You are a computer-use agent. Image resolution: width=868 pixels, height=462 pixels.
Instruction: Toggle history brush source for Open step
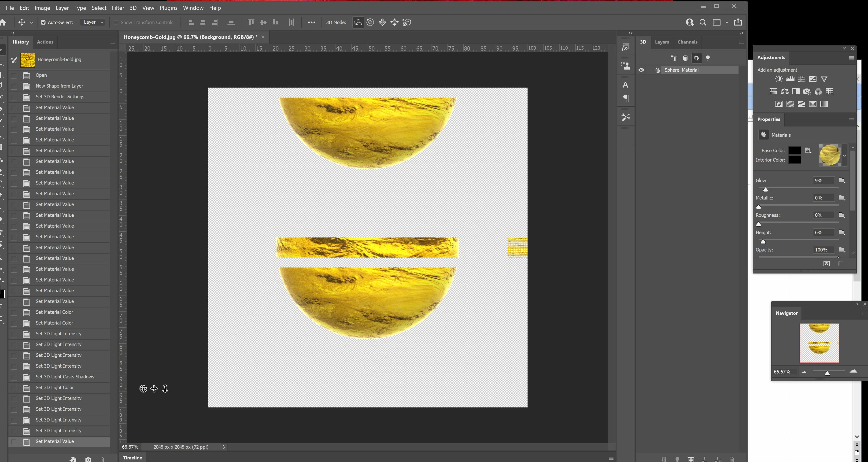tap(14, 75)
